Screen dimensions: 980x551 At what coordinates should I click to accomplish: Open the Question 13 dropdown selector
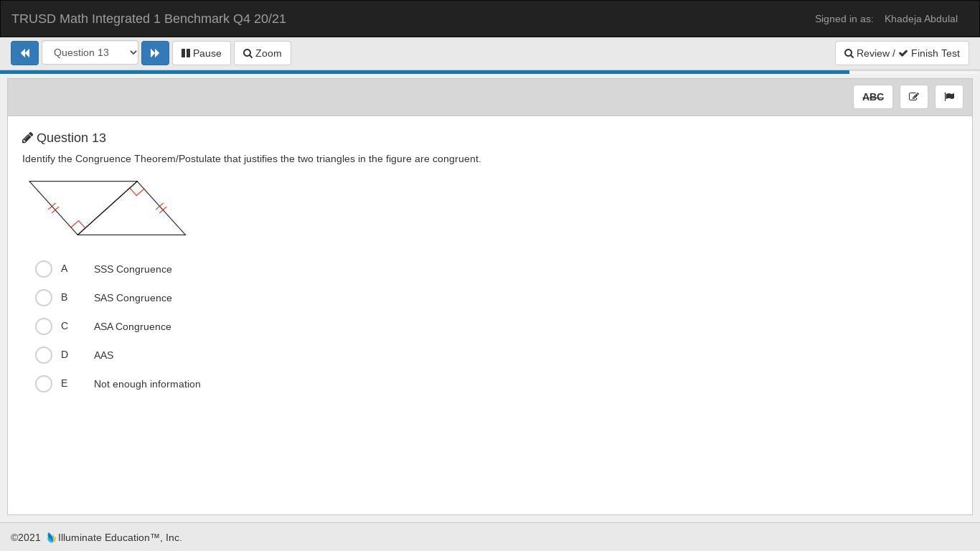point(90,53)
